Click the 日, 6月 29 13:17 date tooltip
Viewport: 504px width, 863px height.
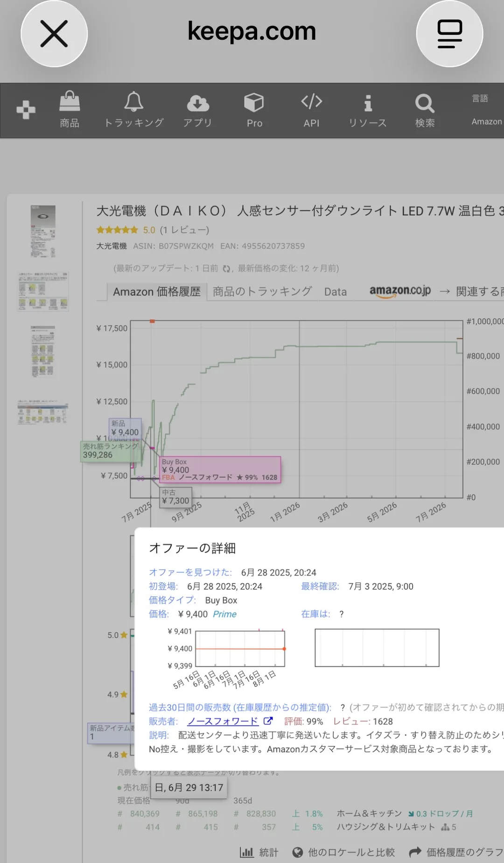pos(189,787)
